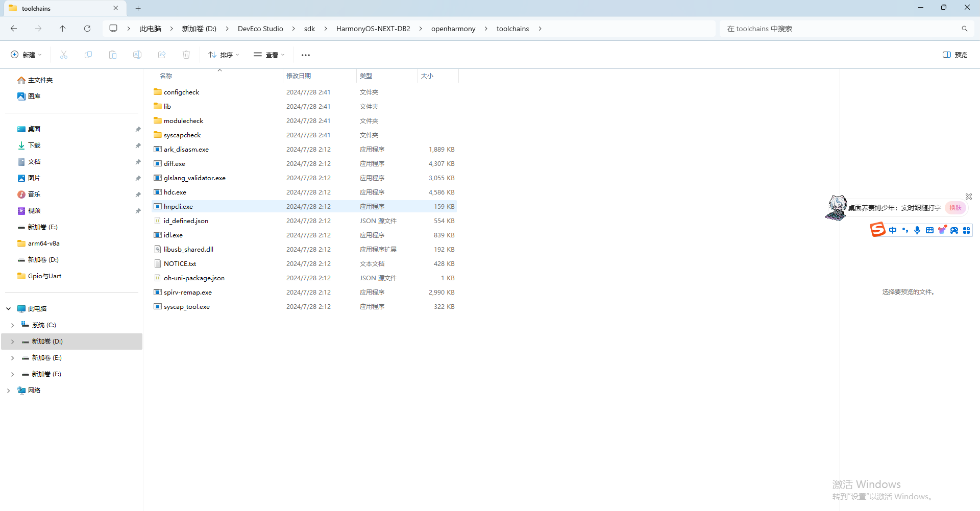Collapse 此电脑 in the sidebar tree

[x=8, y=308]
